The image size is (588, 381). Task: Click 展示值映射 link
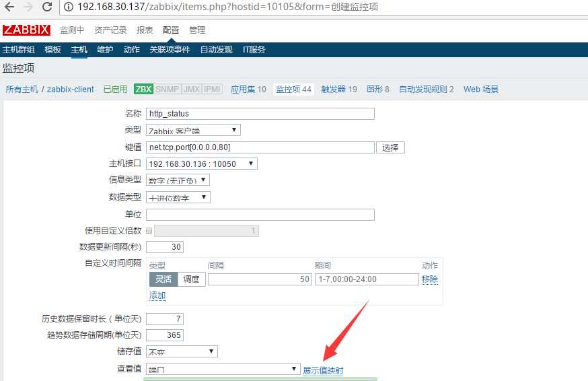pyautogui.click(x=323, y=370)
